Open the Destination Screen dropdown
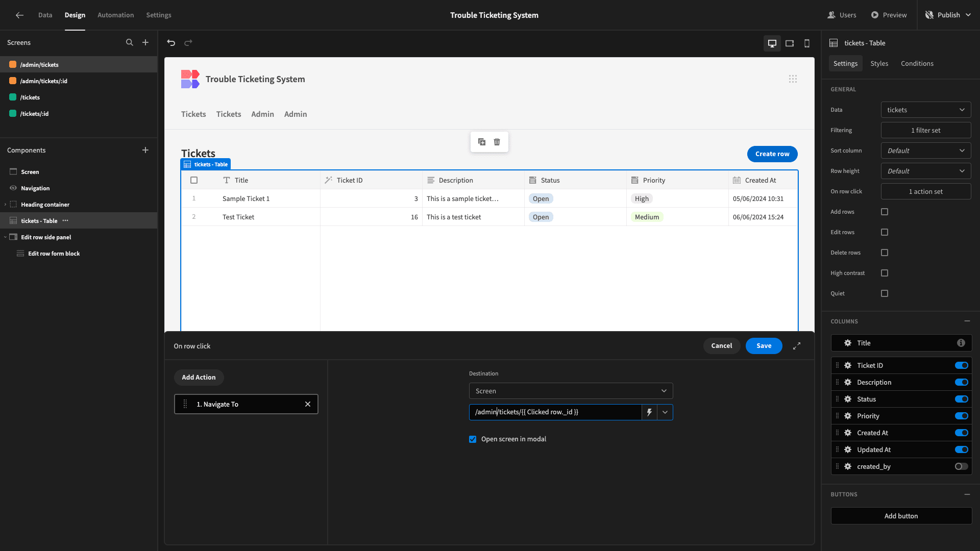 (x=571, y=391)
